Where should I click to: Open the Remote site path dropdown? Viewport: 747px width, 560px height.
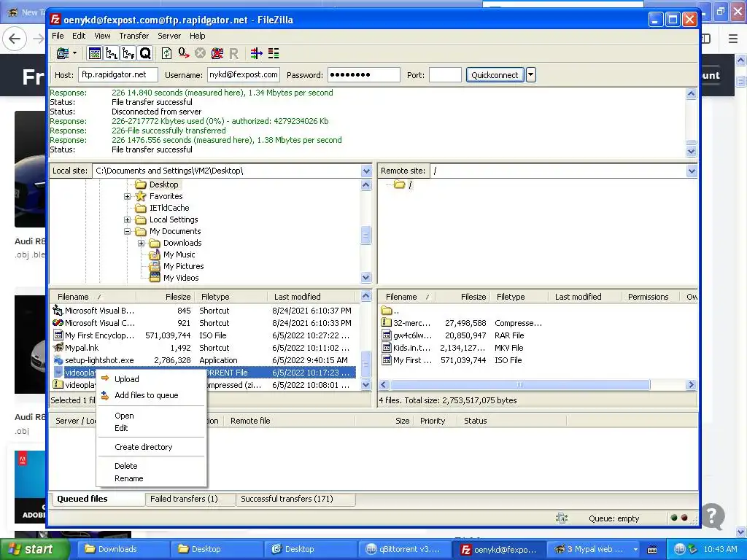pos(692,171)
